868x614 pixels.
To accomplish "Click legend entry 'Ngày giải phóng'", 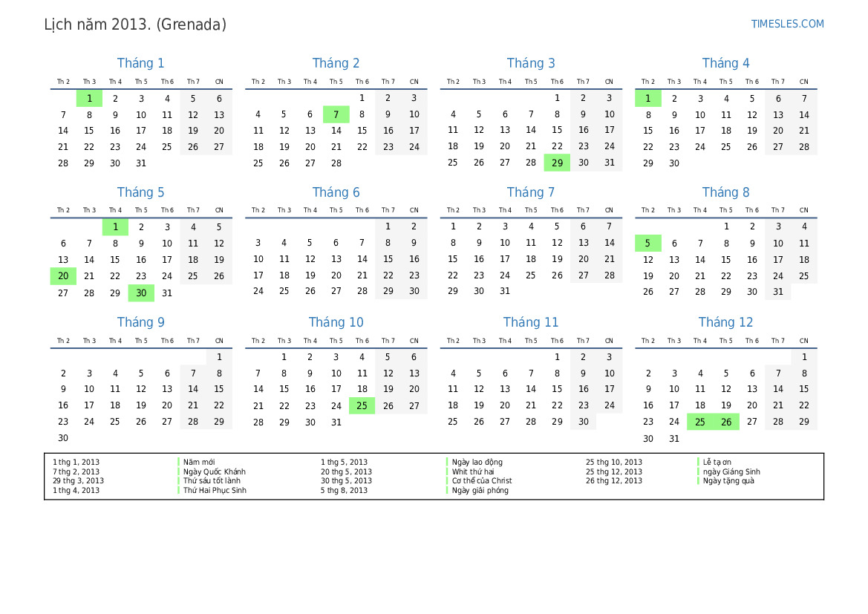I will pyautogui.click(x=480, y=490).
